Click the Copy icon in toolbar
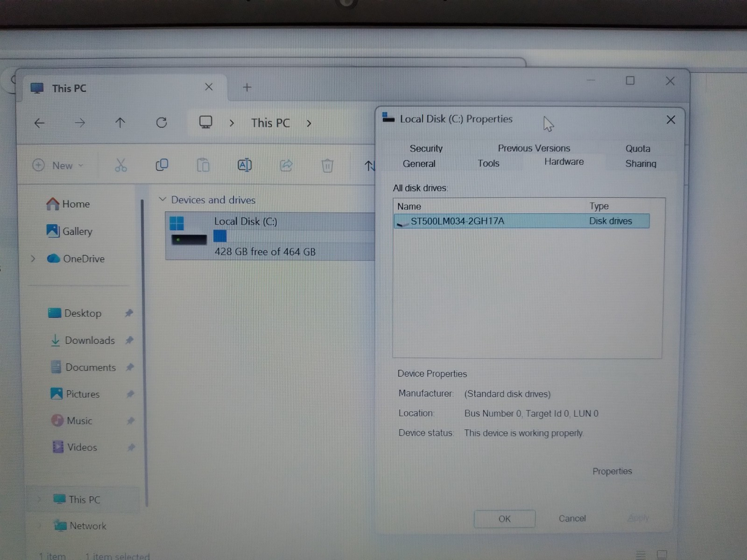747x560 pixels. [162, 165]
